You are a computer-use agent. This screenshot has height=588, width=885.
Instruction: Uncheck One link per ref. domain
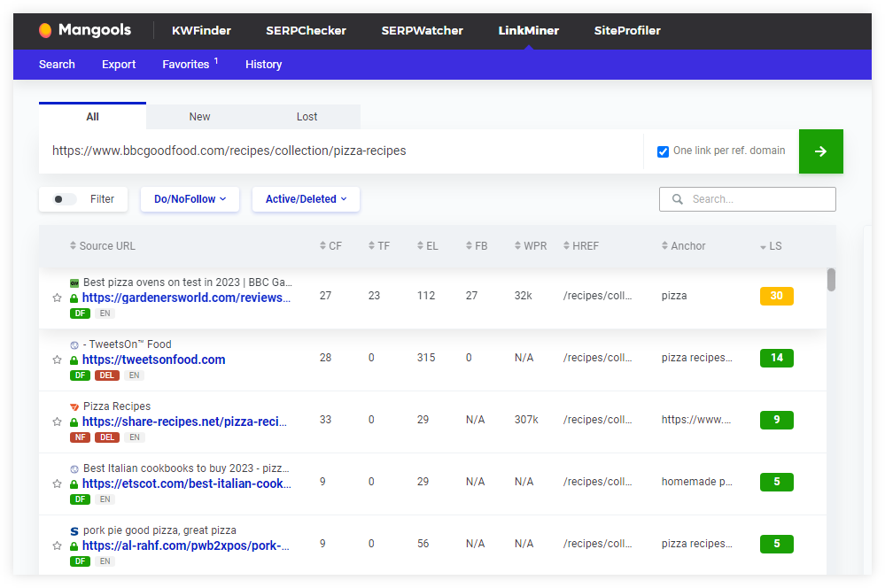(x=663, y=151)
